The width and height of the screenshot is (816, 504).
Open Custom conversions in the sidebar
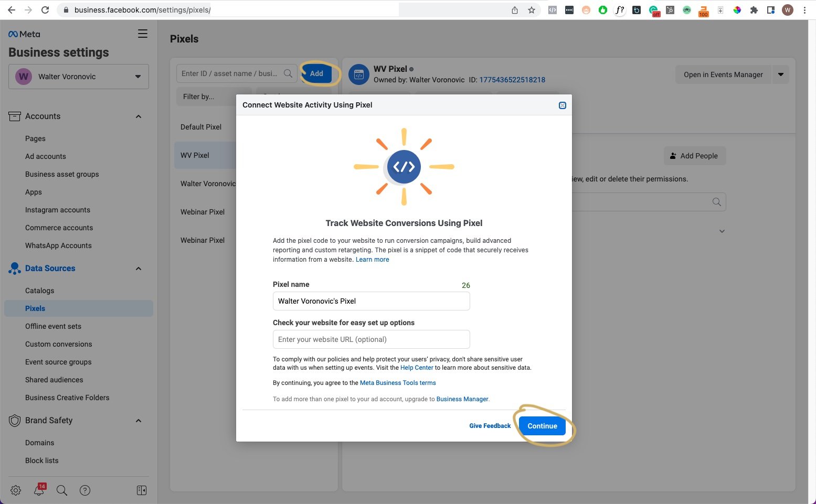[59, 344]
